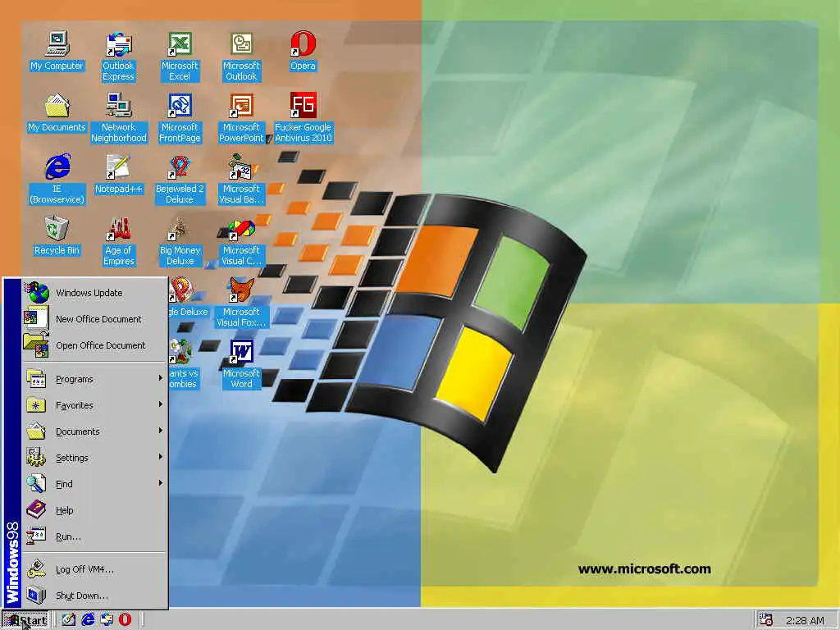The image size is (840, 630).
Task: Expand the Documents submenu arrow
Action: tap(160, 431)
